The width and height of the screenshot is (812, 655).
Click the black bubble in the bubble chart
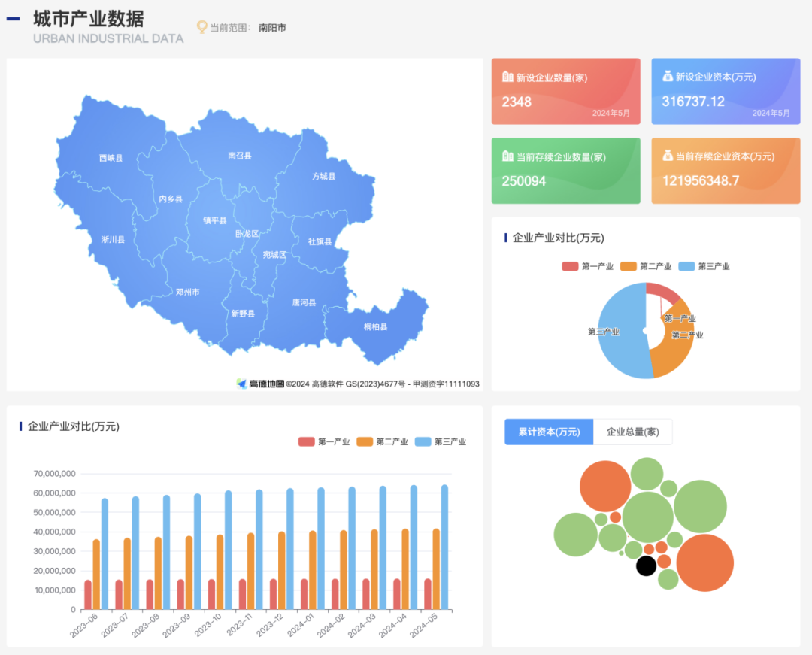646,566
